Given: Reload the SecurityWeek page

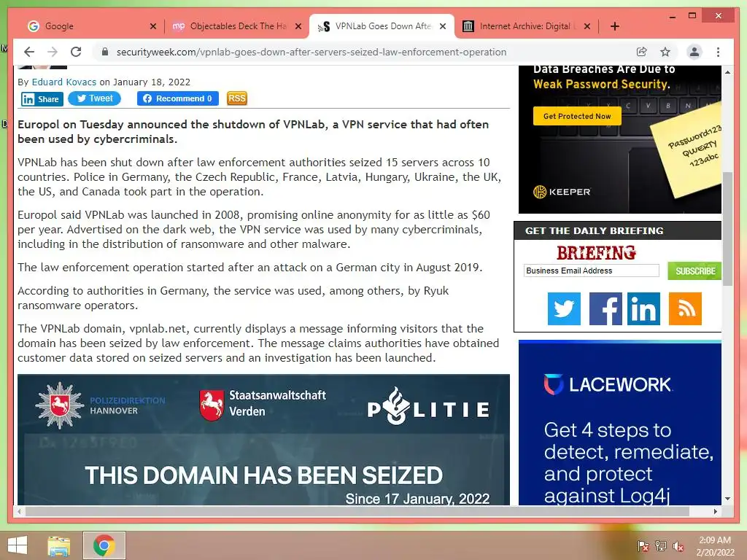Looking at the screenshot, I should click(x=76, y=52).
